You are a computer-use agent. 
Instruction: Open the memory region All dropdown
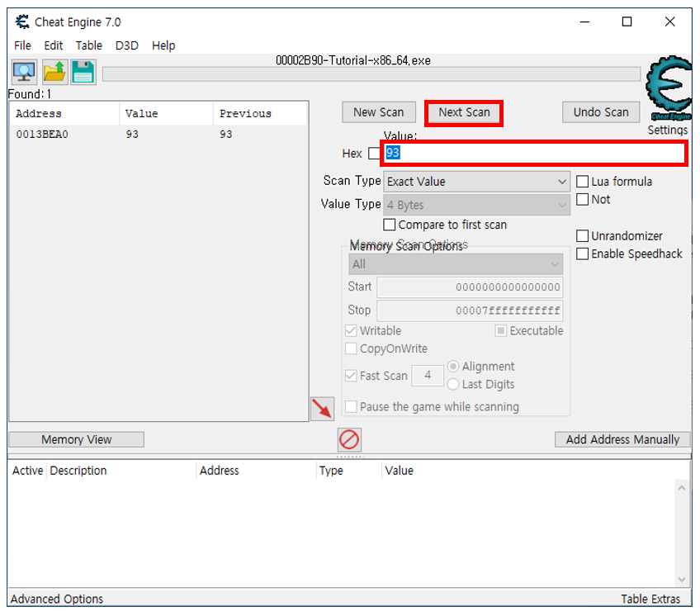(x=456, y=264)
